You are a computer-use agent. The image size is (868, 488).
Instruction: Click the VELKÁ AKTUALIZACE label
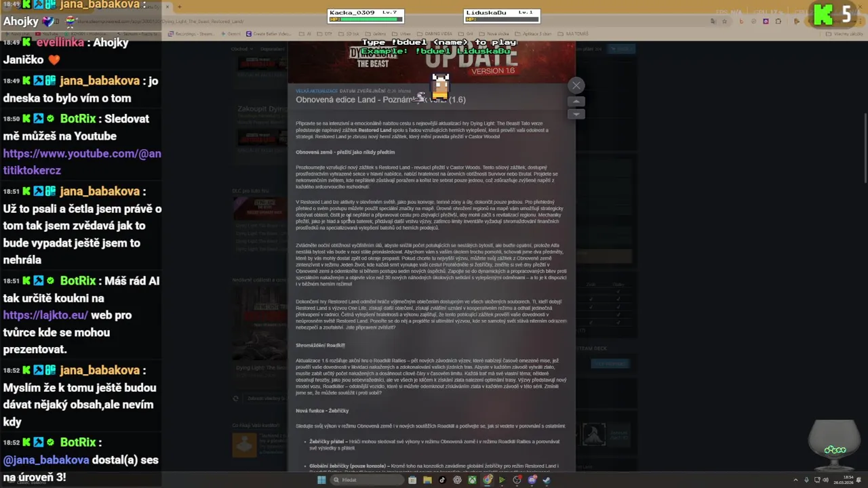tap(316, 91)
